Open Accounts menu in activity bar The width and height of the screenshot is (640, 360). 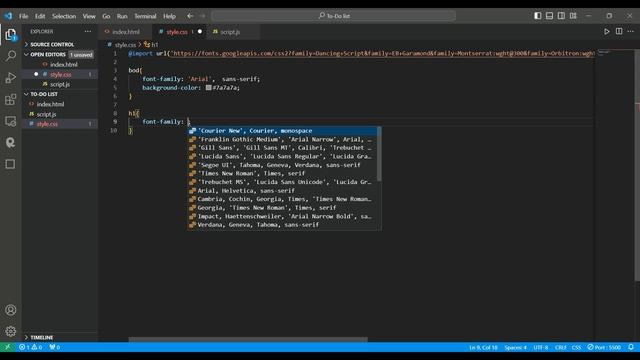[x=11, y=310]
